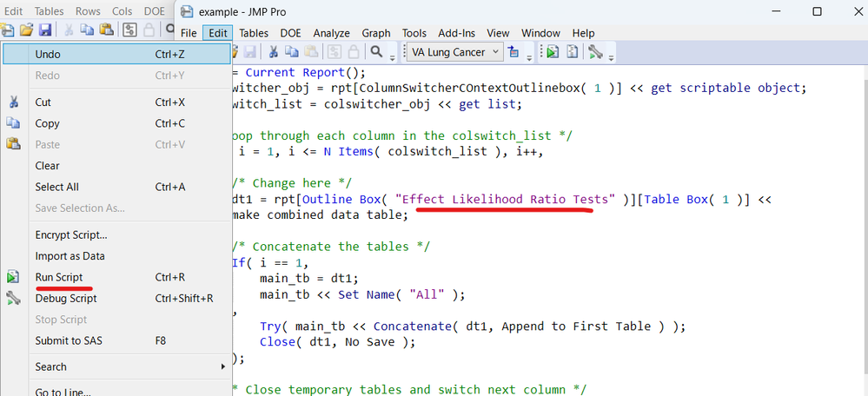Viewport: 868px width, 396px height.
Task: Open DOE menu in background window
Action: pyautogui.click(x=155, y=11)
